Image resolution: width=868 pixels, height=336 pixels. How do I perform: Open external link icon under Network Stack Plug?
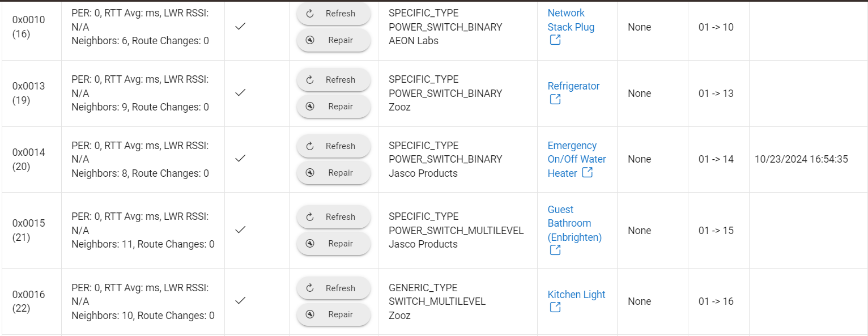(x=555, y=40)
